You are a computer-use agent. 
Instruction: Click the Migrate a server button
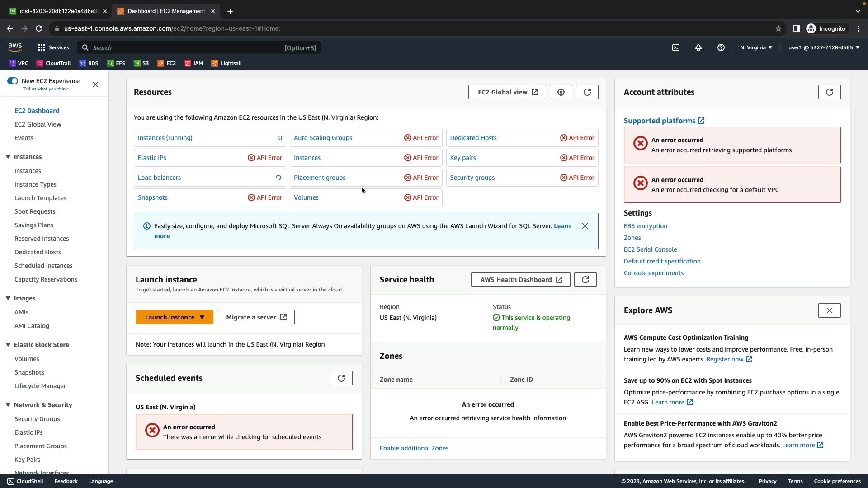[x=255, y=317]
